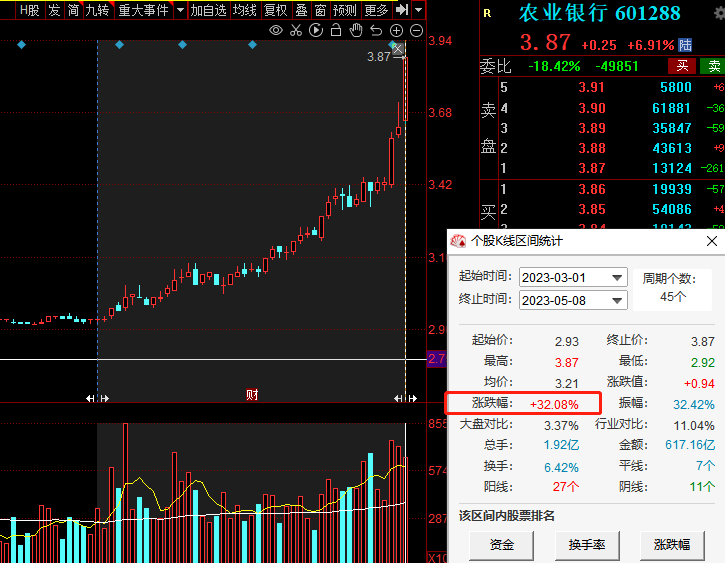Select sell level 4 price 3.90
725x563 pixels.
click(591, 108)
